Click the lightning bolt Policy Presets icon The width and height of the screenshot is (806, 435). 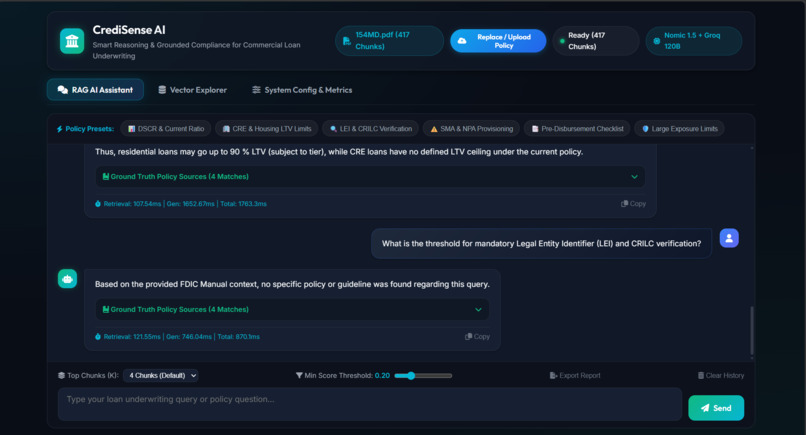point(60,129)
